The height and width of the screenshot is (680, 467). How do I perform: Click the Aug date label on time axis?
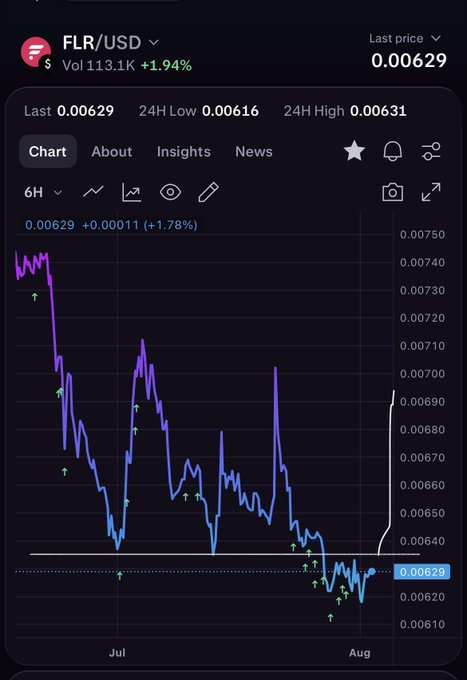360,653
